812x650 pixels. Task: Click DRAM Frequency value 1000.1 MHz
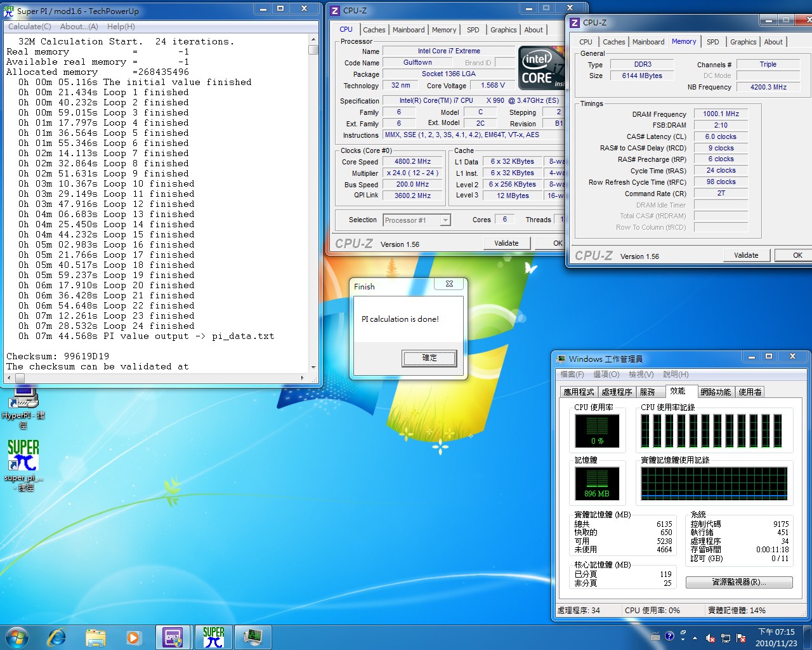click(x=721, y=114)
